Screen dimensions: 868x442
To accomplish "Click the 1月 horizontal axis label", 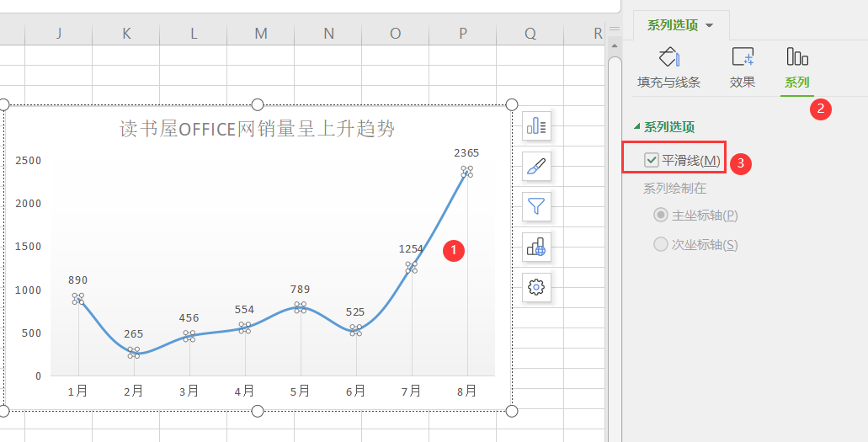I will [78, 391].
